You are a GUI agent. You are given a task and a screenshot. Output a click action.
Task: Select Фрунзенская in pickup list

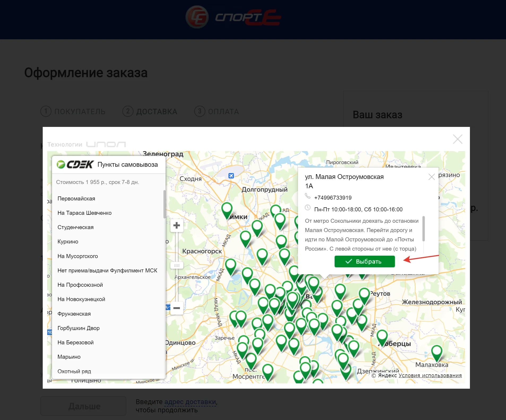pyautogui.click(x=74, y=314)
